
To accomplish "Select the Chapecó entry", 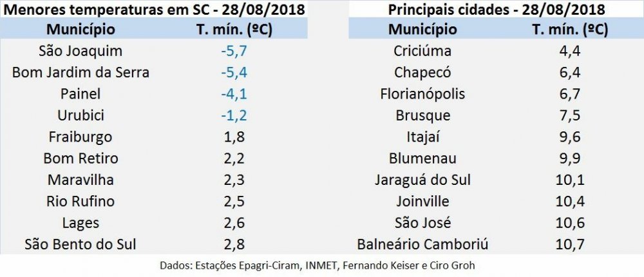I will coord(422,72).
